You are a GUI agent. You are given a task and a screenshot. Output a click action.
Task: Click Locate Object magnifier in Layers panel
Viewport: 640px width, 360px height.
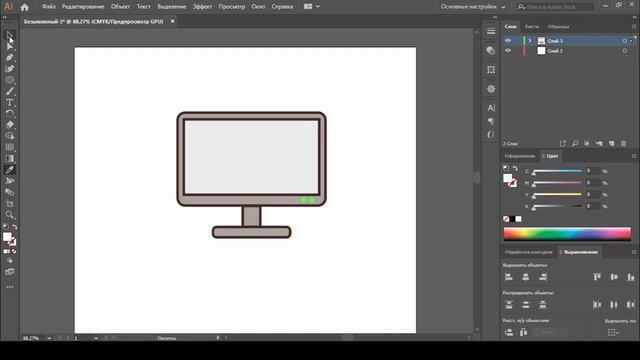[x=575, y=144]
